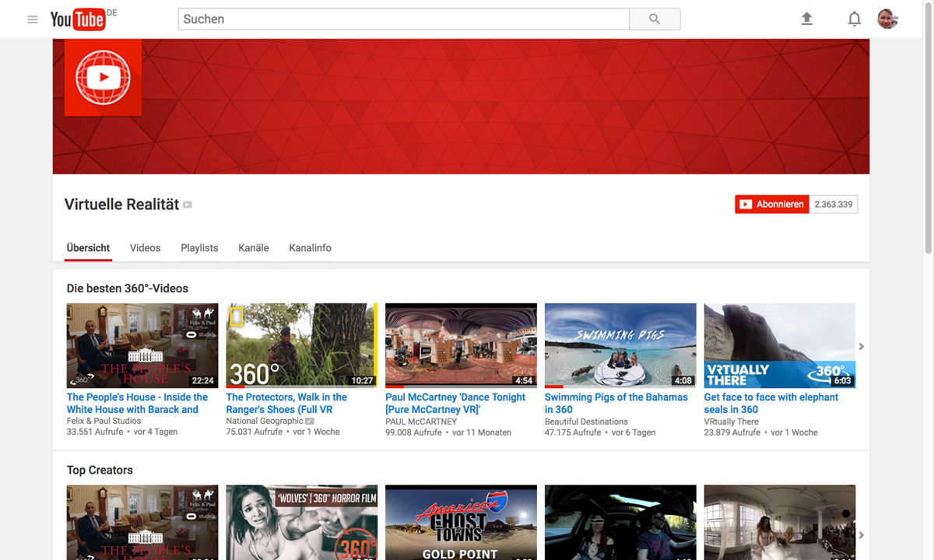This screenshot has width=934, height=560.
Task: Open title Paul McCartney 'Dance Tonight'
Action: tap(455, 403)
